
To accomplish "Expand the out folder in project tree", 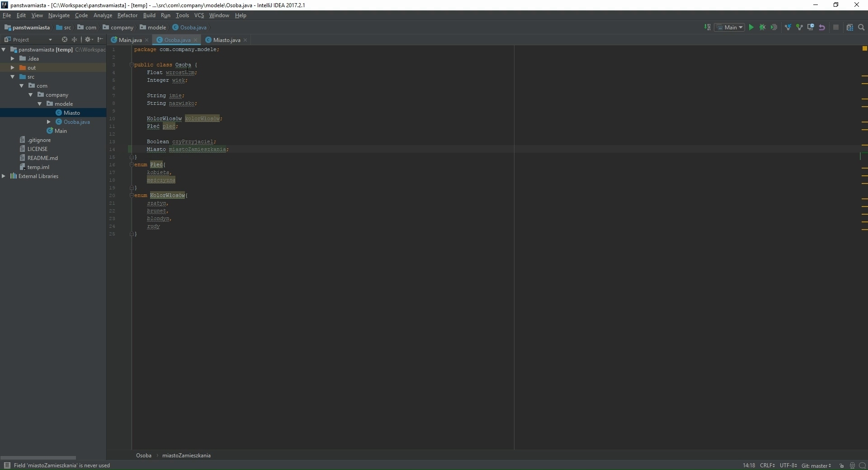I will tap(13, 68).
